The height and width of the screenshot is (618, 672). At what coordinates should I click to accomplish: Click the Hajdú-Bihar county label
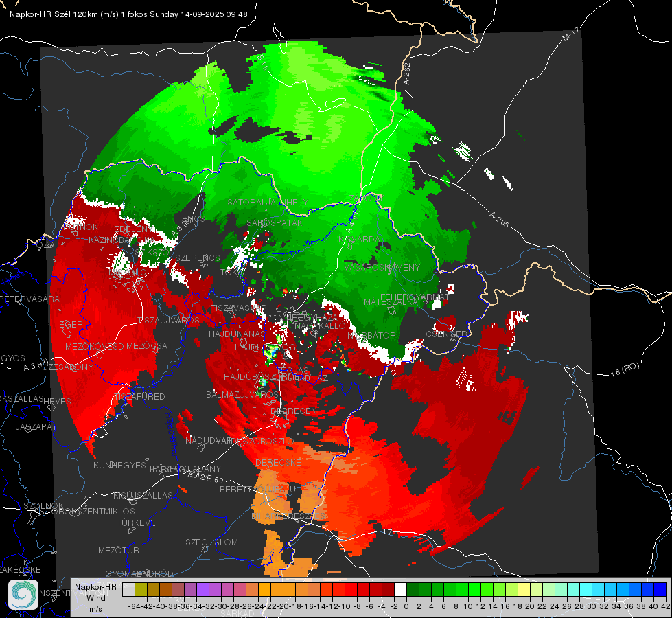171,433
